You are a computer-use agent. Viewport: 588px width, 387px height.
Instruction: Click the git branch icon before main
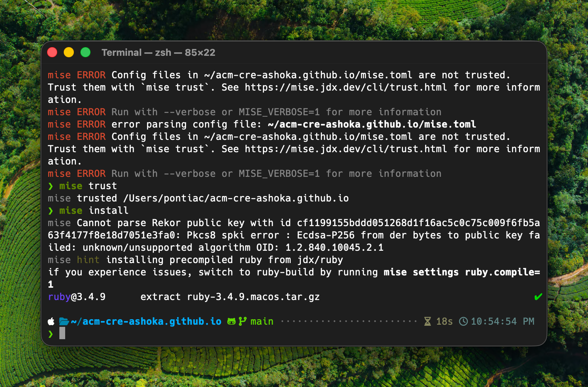(x=243, y=321)
